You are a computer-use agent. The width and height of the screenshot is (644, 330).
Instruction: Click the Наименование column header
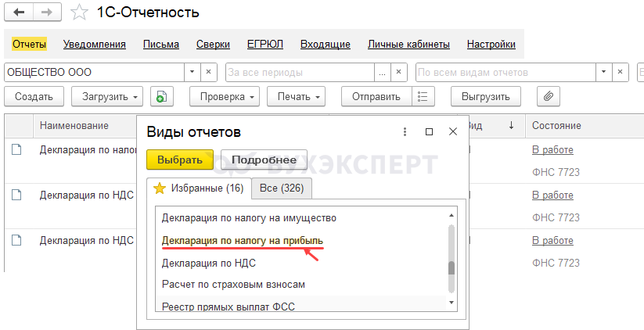click(74, 126)
